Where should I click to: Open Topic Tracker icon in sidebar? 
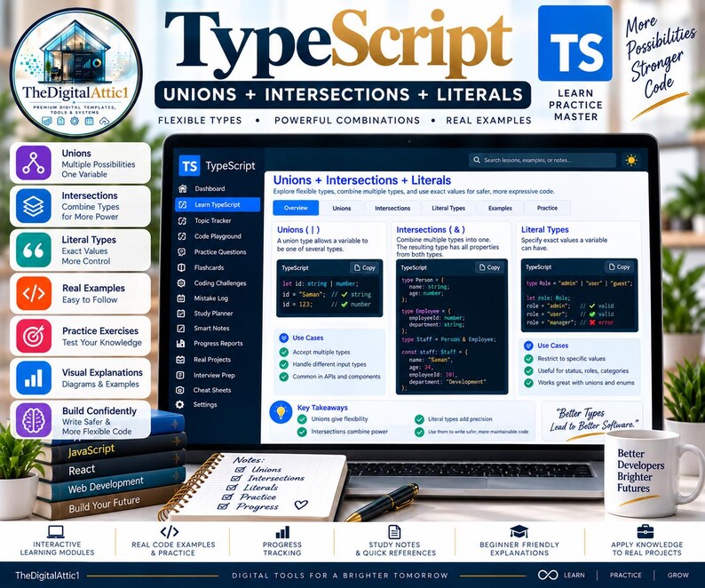coord(182,220)
